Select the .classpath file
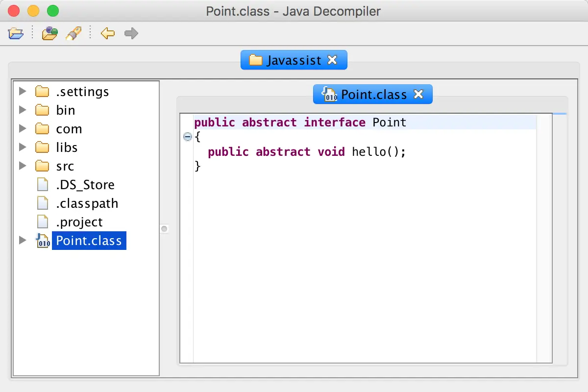Viewport: 588px width, 392px height. click(87, 203)
